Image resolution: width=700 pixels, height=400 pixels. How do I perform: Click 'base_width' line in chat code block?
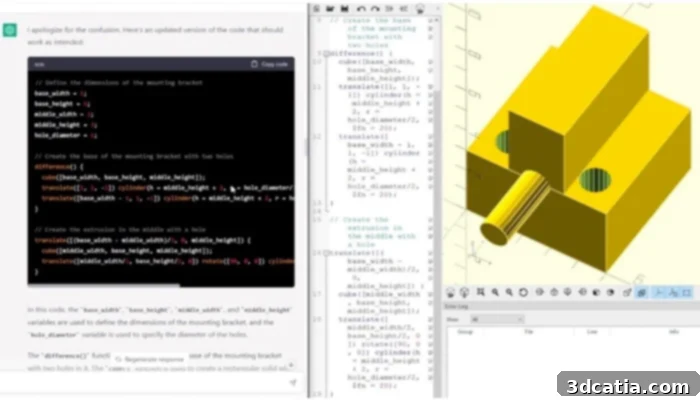tap(61, 93)
